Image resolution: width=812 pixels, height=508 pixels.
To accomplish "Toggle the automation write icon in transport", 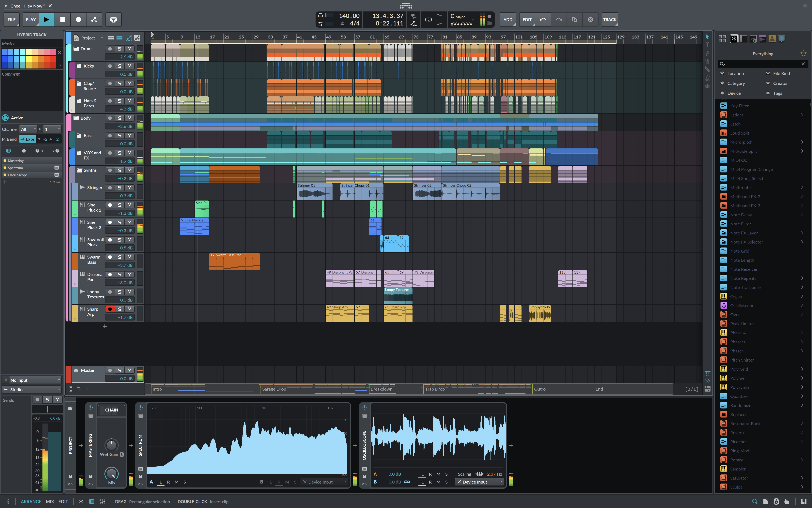I will click(94, 20).
